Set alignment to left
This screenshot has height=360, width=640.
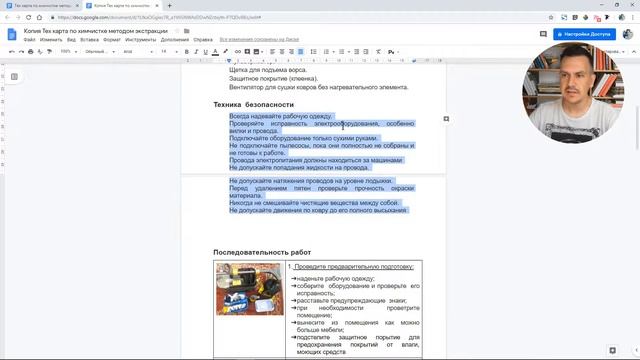pos(272,52)
